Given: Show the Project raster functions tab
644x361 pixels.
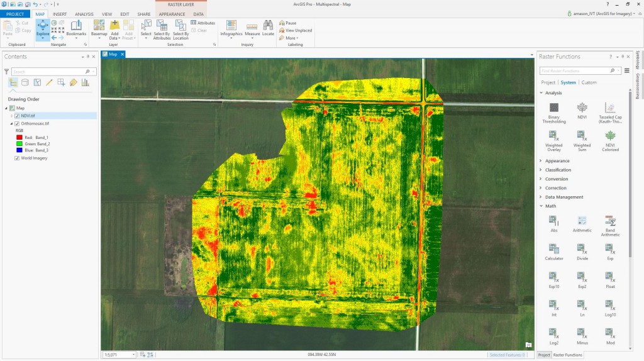Looking at the screenshot, I should [x=548, y=82].
